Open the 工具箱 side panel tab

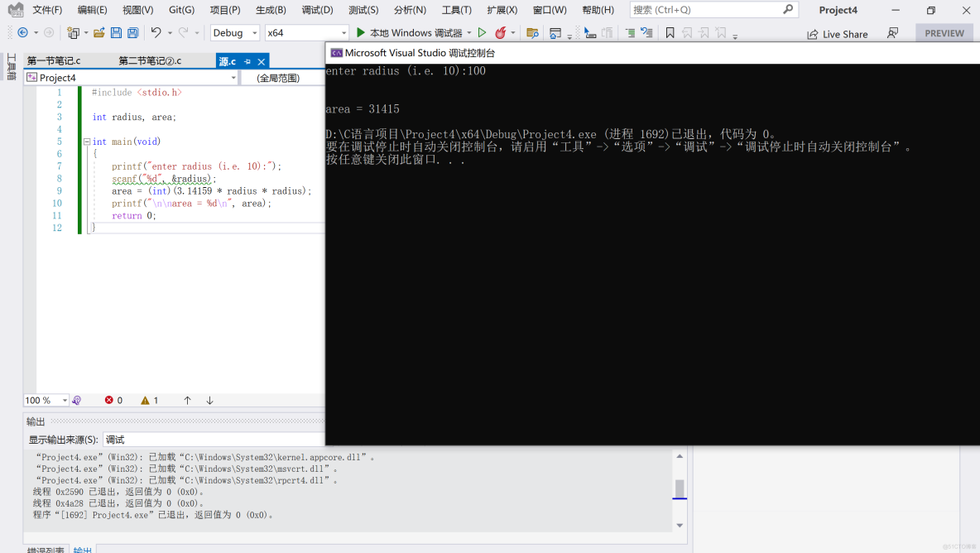pyautogui.click(x=12, y=67)
